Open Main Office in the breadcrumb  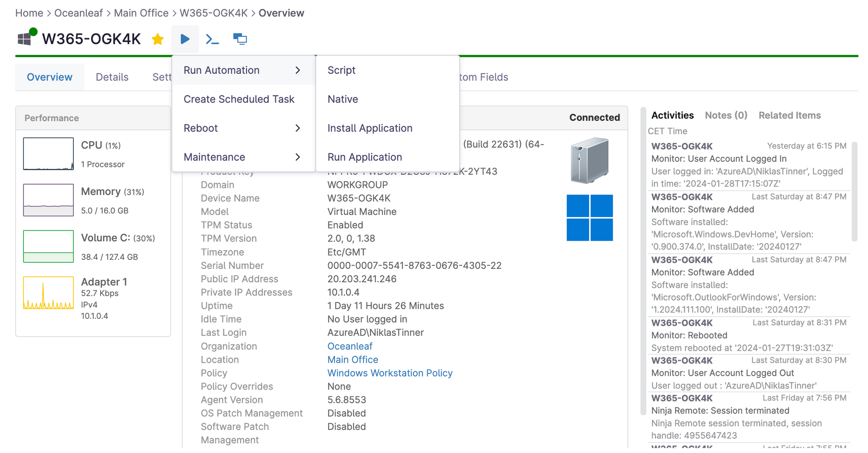(x=141, y=13)
